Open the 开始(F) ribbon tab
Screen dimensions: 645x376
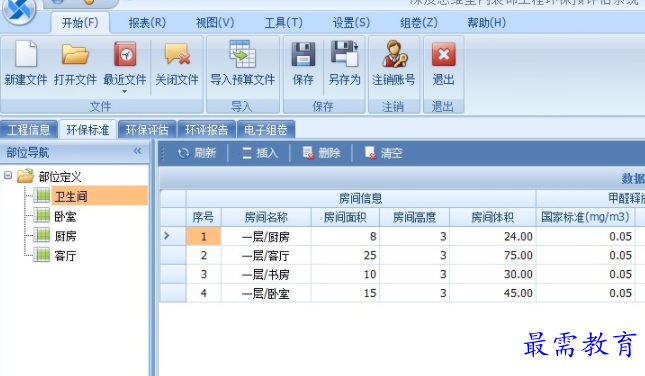coord(80,23)
